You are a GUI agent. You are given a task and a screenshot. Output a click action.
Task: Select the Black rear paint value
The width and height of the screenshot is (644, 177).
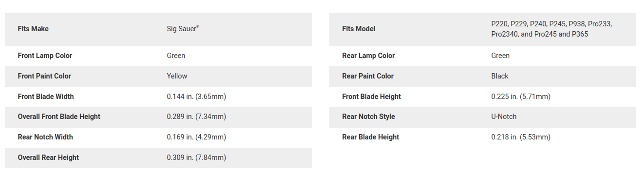tap(500, 76)
